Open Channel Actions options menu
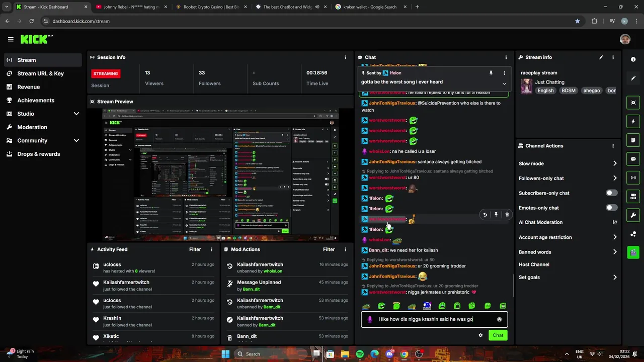The image size is (644, 362). click(x=613, y=146)
